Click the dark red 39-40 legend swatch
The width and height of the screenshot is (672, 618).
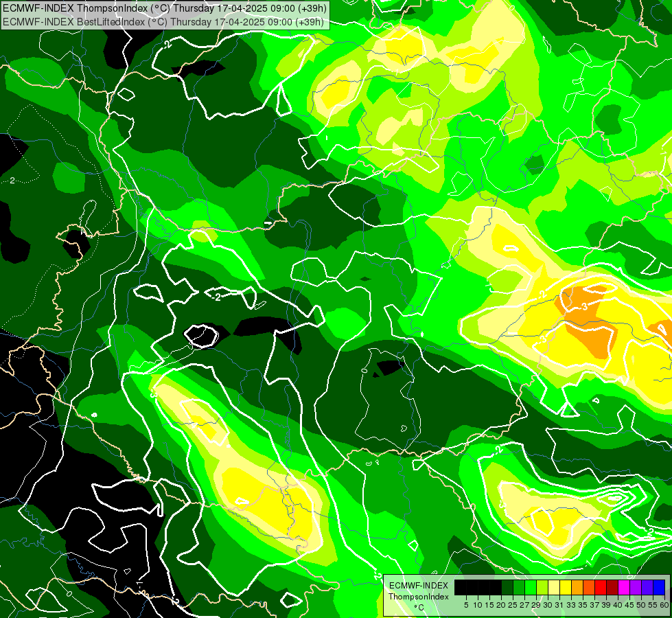click(612, 588)
